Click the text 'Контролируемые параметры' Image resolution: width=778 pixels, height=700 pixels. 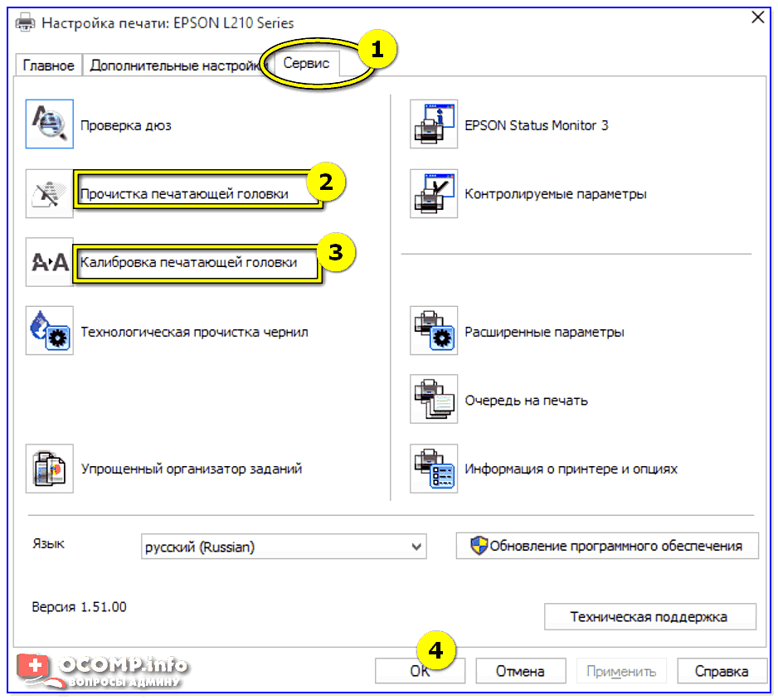point(556,194)
